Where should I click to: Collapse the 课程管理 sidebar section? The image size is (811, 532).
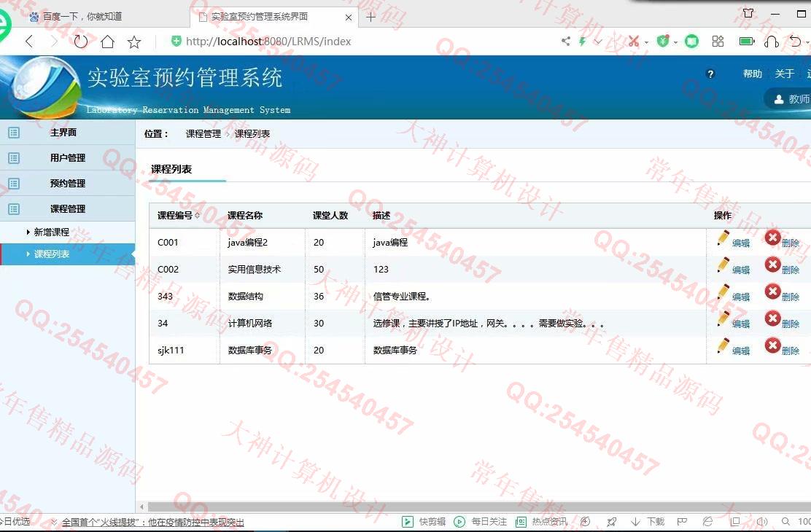[67, 209]
